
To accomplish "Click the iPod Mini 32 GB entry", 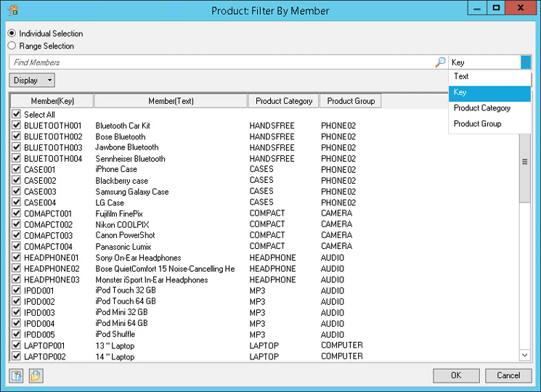I will [122, 312].
